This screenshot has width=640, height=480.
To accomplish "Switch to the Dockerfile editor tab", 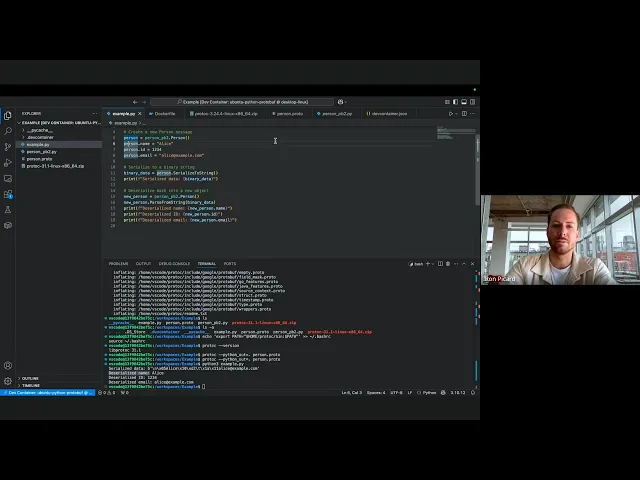I will tap(164, 114).
